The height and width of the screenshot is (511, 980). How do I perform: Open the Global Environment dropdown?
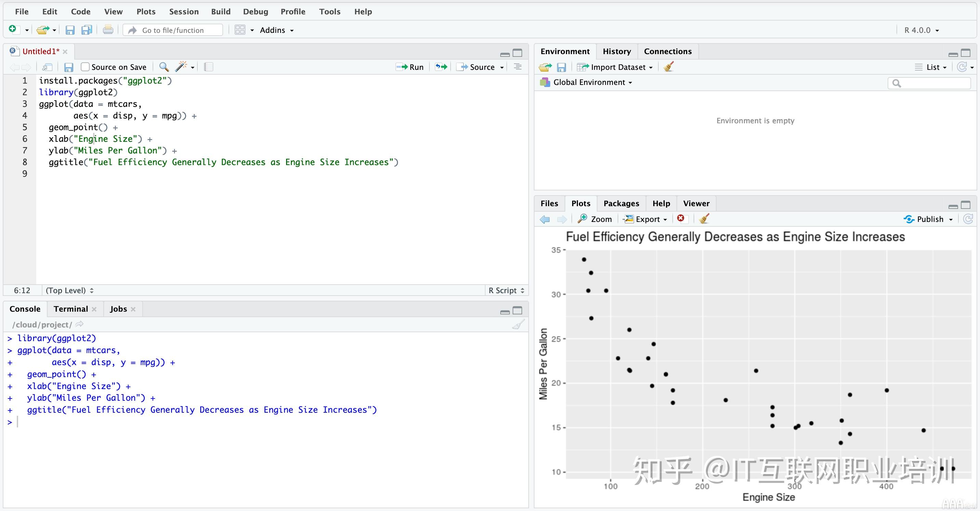[586, 82]
